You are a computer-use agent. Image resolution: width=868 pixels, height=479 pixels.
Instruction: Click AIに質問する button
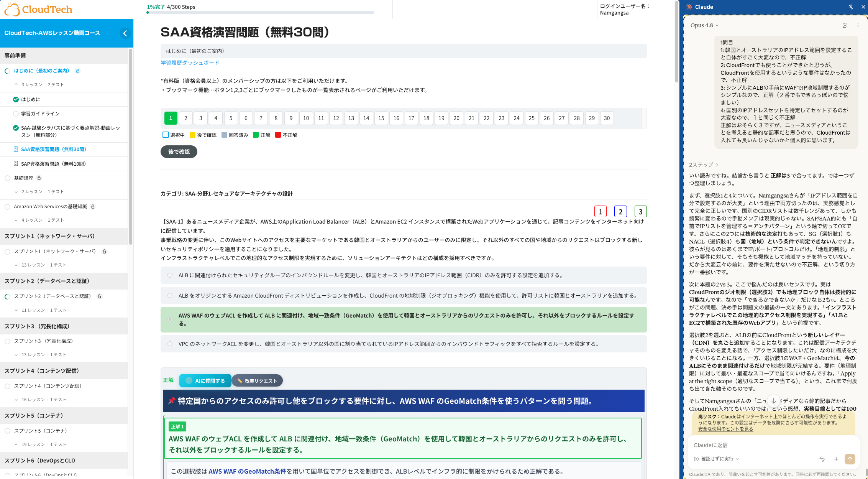point(205,381)
